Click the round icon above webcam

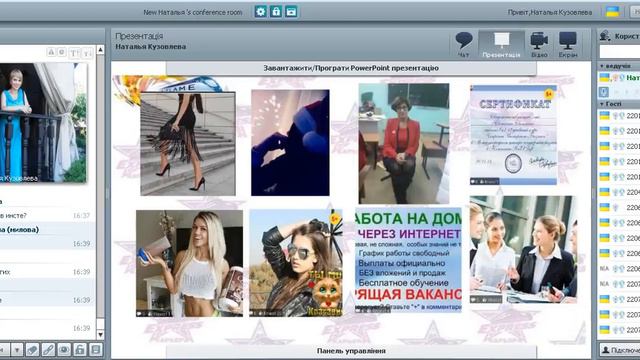[62, 52]
